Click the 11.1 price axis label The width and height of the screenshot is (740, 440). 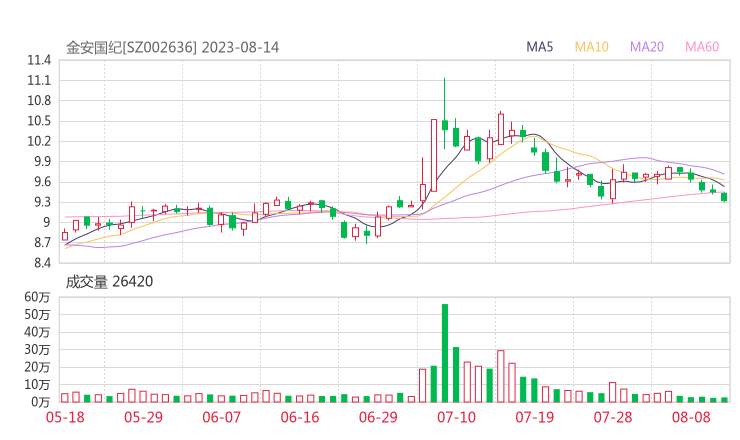[39, 80]
